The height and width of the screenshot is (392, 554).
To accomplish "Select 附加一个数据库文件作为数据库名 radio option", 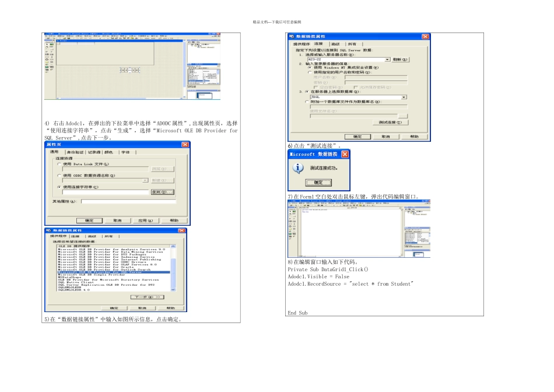I will coord(307,102).
